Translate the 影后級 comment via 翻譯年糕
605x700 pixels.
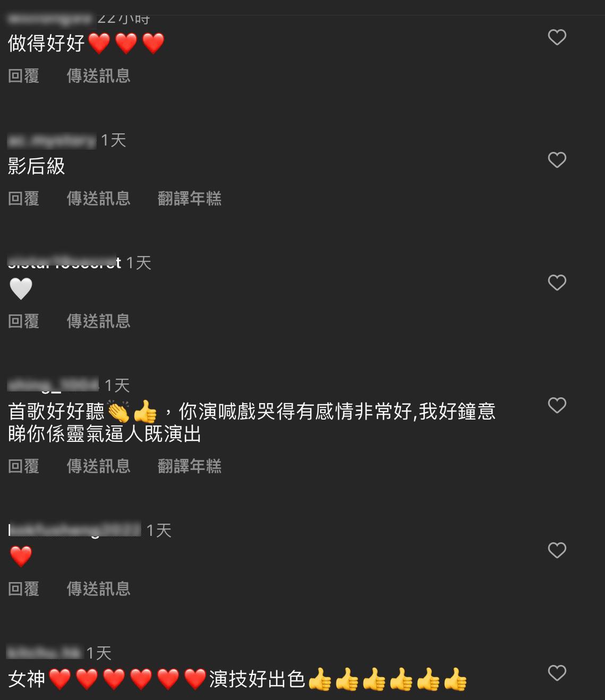click(190, 199)
